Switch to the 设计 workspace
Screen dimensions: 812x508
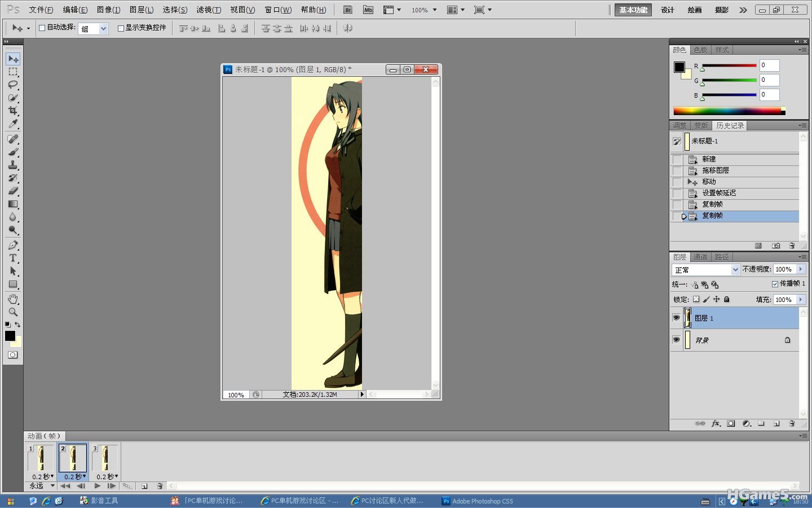click(x=668, y=10)
